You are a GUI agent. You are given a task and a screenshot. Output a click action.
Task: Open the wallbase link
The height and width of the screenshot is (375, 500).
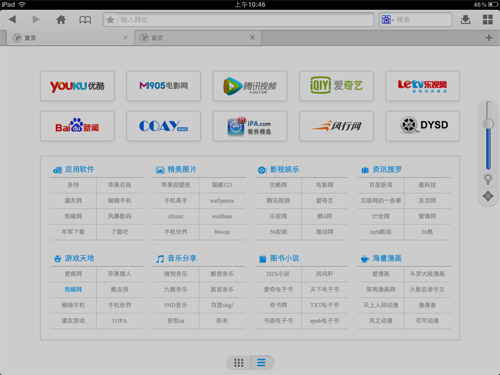[222, 216]
